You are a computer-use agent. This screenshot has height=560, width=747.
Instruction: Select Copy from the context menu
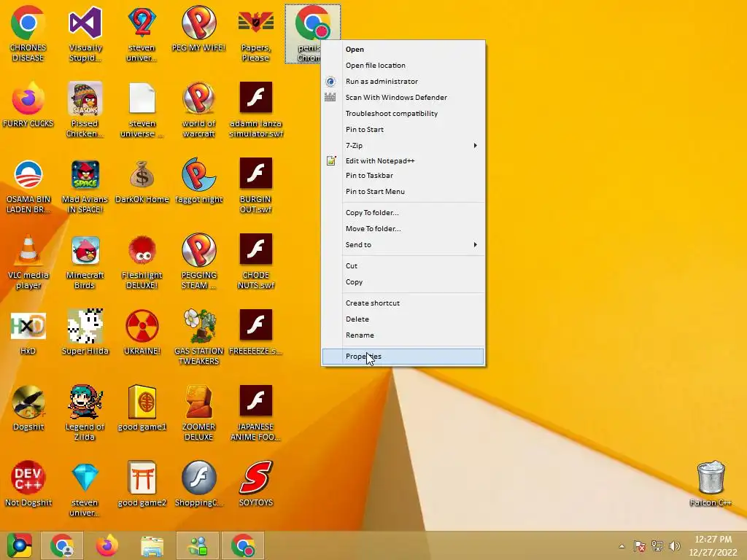click(403, 282)
